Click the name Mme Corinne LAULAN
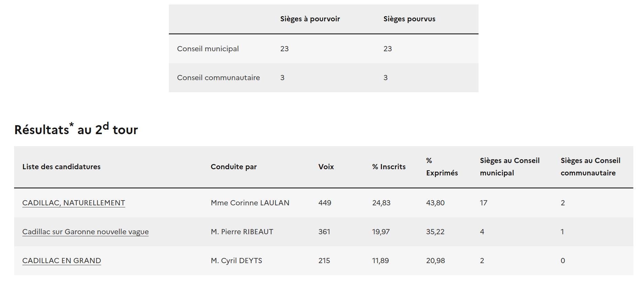The height and width of the screenshot is (281, 644). (250, 203)
